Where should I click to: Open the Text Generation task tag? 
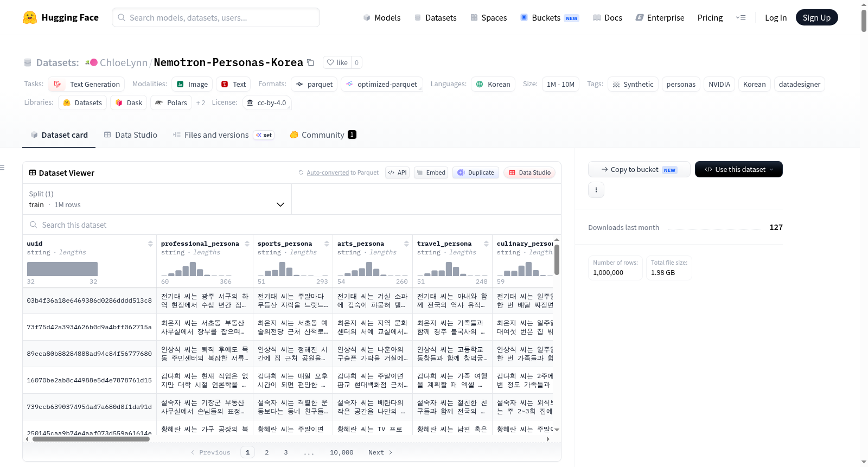(x=86, y=84)
